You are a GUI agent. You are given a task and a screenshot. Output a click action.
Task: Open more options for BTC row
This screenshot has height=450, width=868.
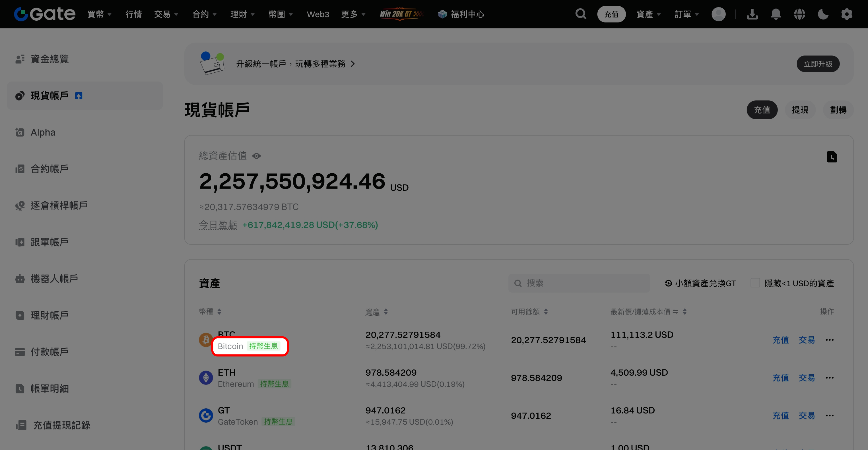[x=830, y=340]
